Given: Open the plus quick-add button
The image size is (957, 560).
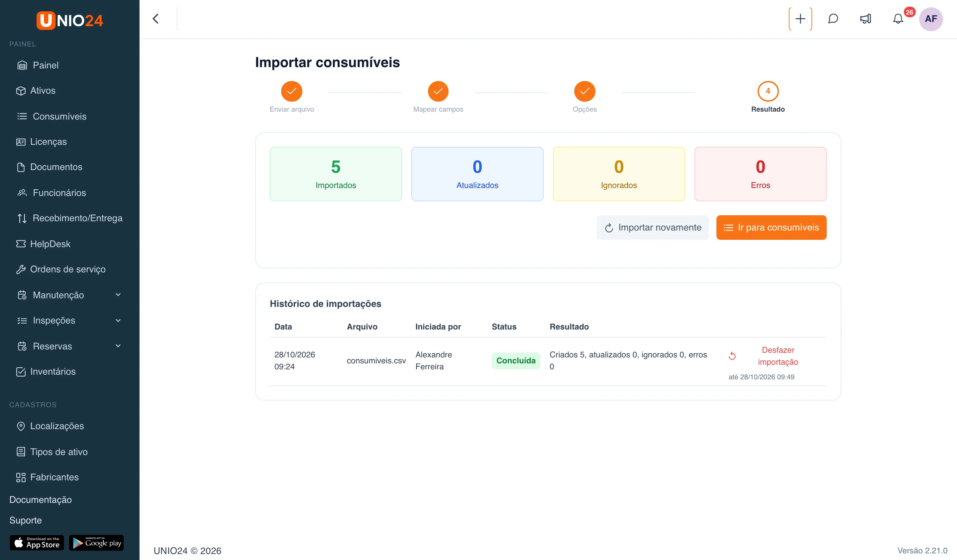Looking at the screenshot, I should point(800,19).
